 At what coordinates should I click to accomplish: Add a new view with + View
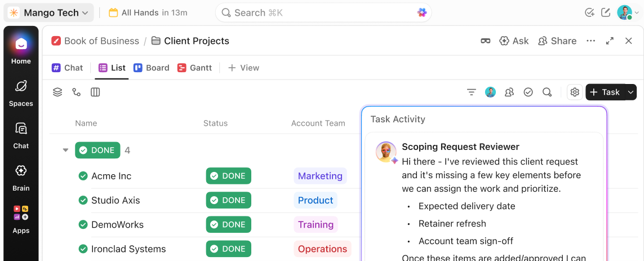coord(243,68)
